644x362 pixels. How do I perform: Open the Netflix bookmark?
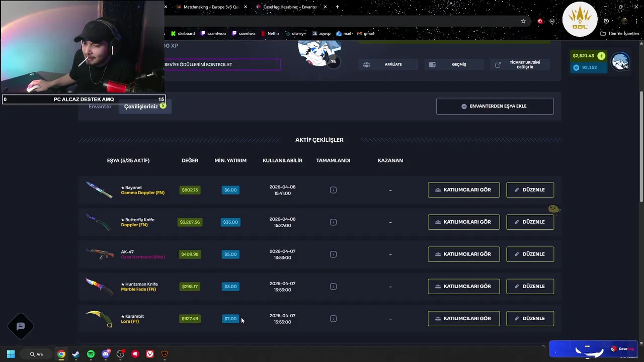[270, 34]
